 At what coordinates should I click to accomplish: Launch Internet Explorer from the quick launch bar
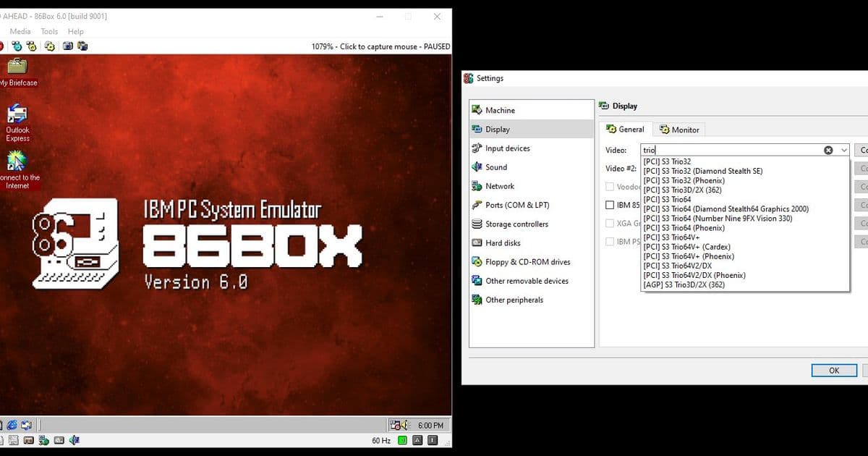12,425
